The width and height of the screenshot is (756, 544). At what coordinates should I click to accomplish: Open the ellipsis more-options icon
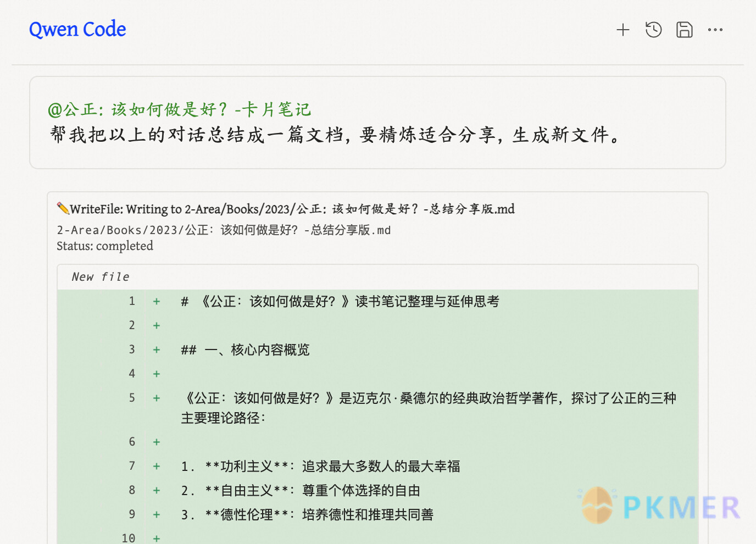[x=715, y=30]
